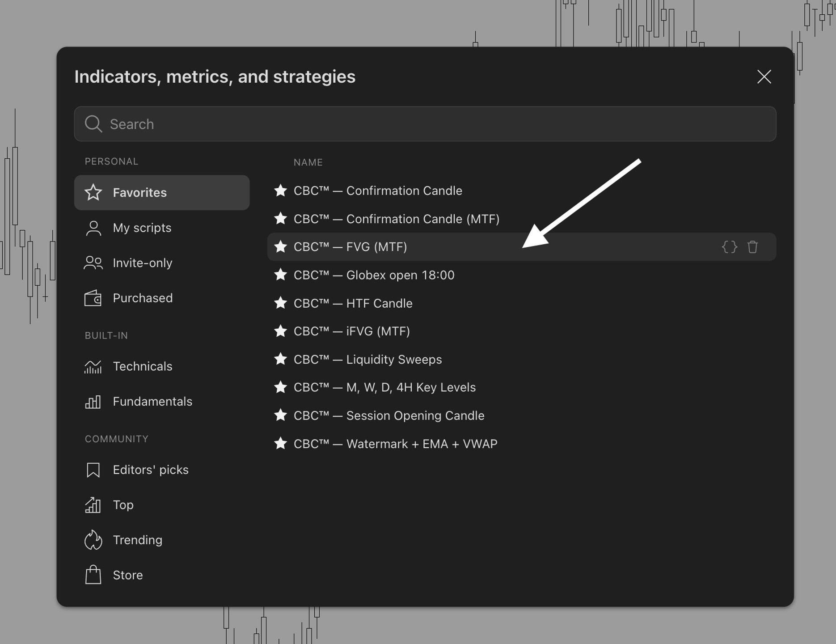Viewport: 836px width, 644px height.
Task: Click the search magnifier icon
Action: point(93,124)
